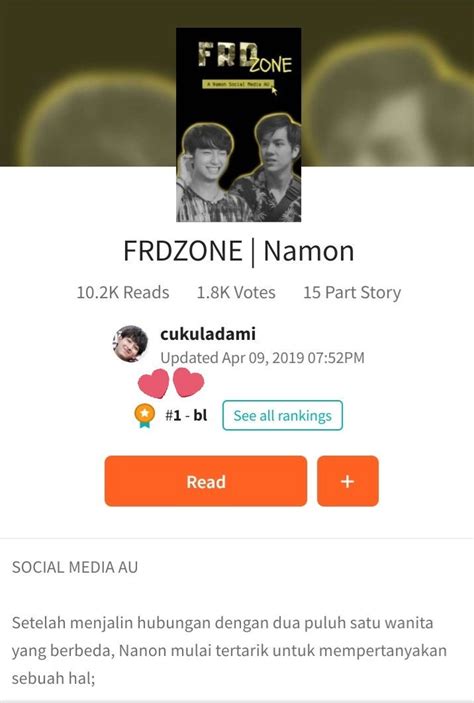Expand story description starting with Setelah menjalin
474x703 pixels.
click(x=229, y=651)
